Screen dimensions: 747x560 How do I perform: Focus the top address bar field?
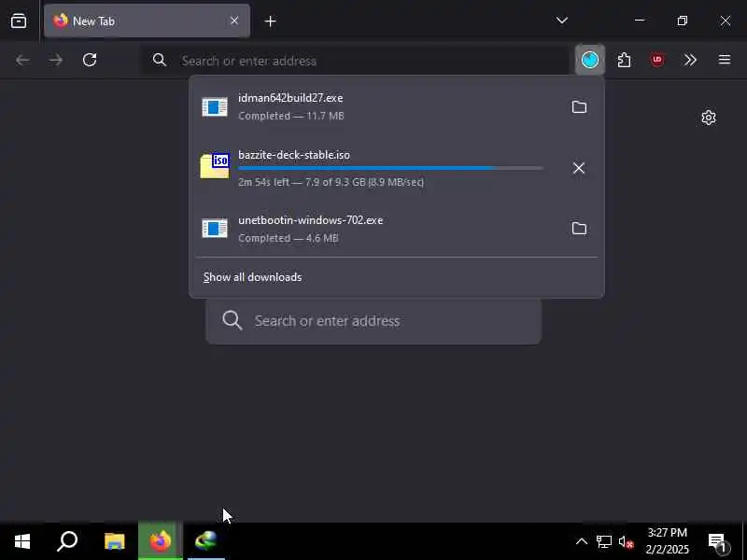point(356,61)
